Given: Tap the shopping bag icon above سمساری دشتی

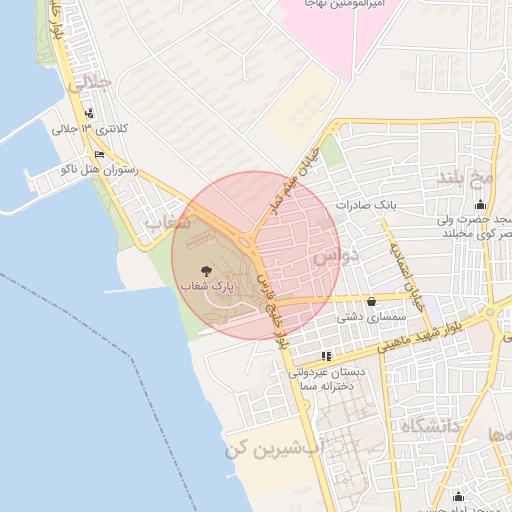Looking at the screenshot, I should pos(371,302).
